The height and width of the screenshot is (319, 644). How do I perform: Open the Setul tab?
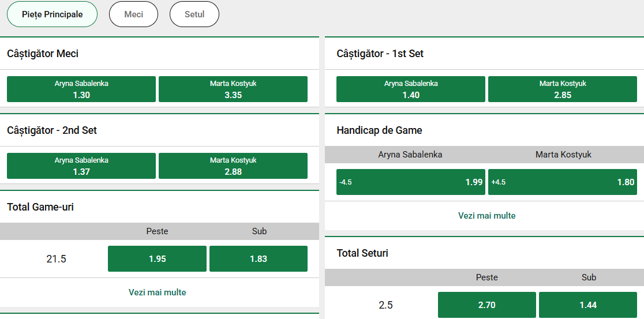point(194,14)
